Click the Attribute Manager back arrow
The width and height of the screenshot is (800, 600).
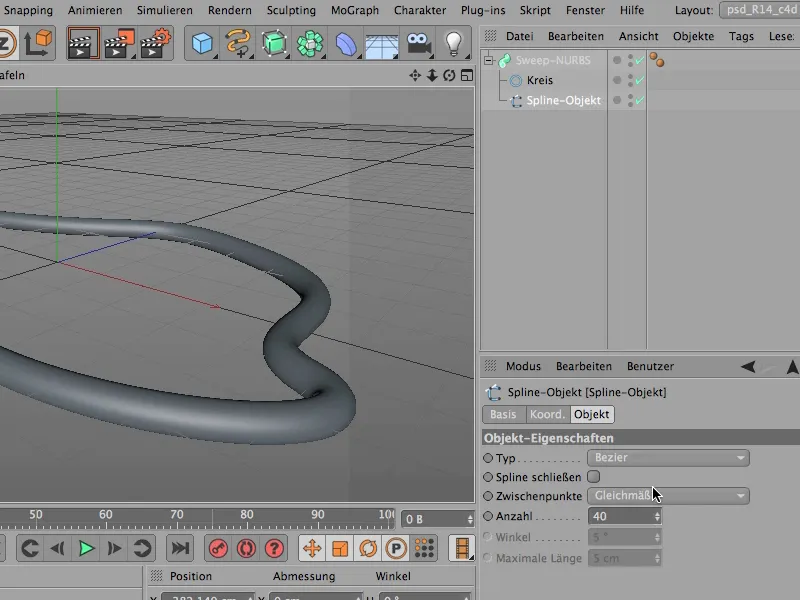coord(748,366)
